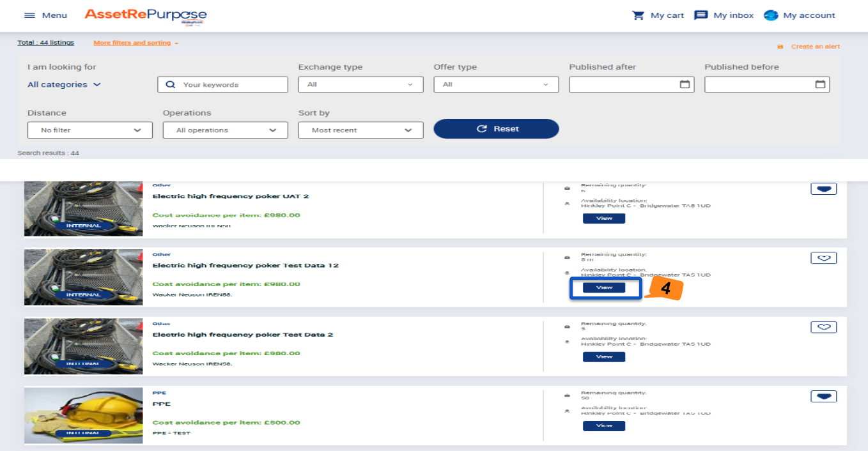The height and width of the screenshot is (451, 868).
Task: Open calendar picker for Published after
Action: point(685,84)
